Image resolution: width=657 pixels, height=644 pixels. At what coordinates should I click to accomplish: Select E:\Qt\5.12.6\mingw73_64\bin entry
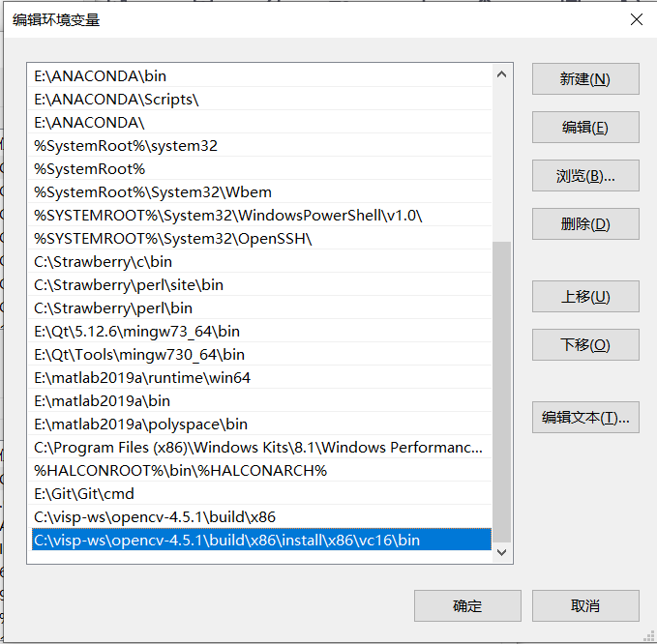tap(259, 332)
